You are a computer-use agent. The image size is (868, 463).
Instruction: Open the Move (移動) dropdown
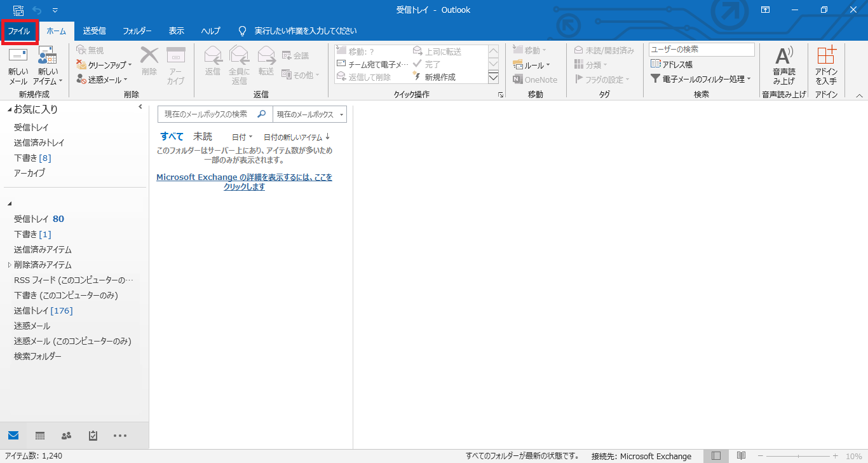click(530, 50)
